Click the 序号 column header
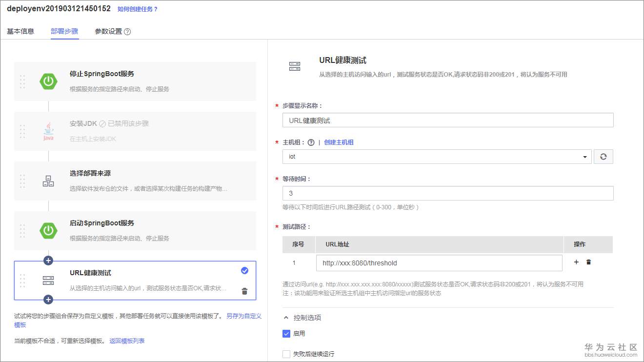This screenshot has height=362, width=644. coord(298,244)
